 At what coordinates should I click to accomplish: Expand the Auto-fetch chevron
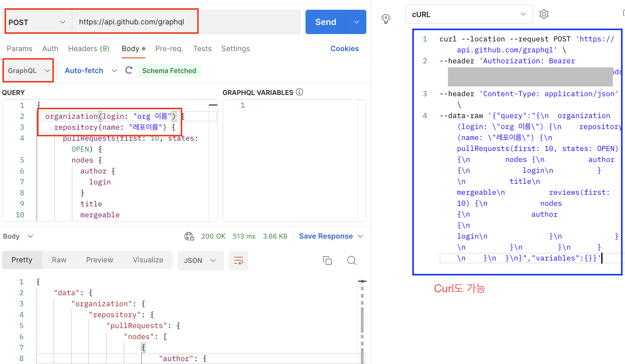(x=114, y=71)
